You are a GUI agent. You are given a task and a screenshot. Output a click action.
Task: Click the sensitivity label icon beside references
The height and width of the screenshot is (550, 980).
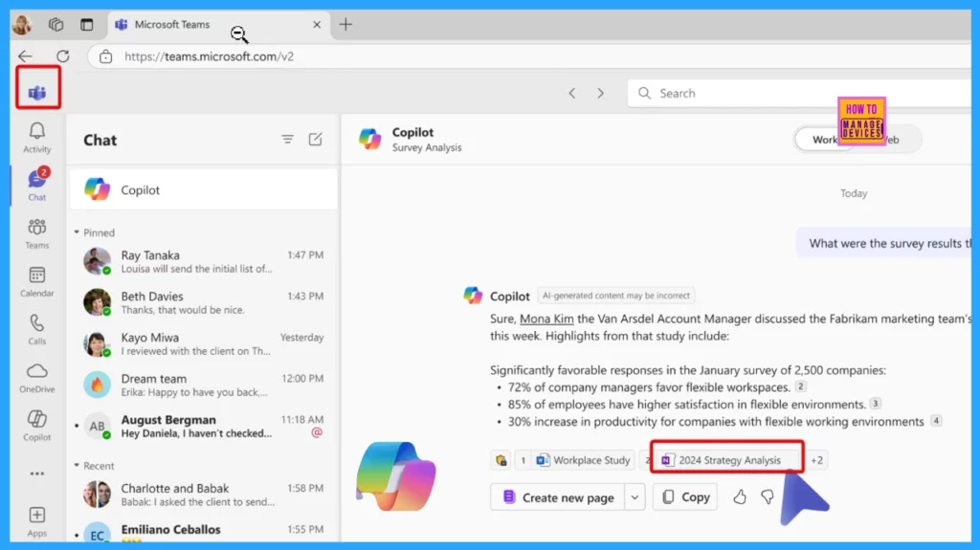pos(501,460)
